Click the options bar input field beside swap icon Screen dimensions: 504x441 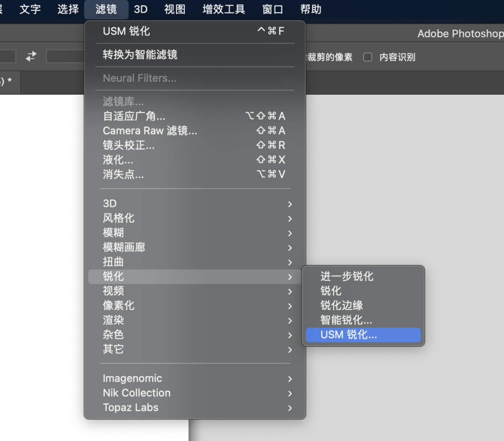coord(65,56)
